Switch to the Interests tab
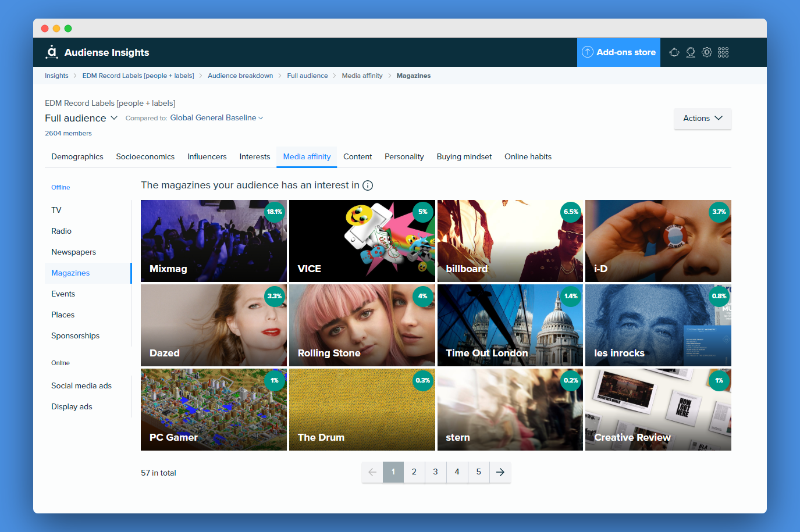Viewport: 800px width, 532px height. click(255, 156)
